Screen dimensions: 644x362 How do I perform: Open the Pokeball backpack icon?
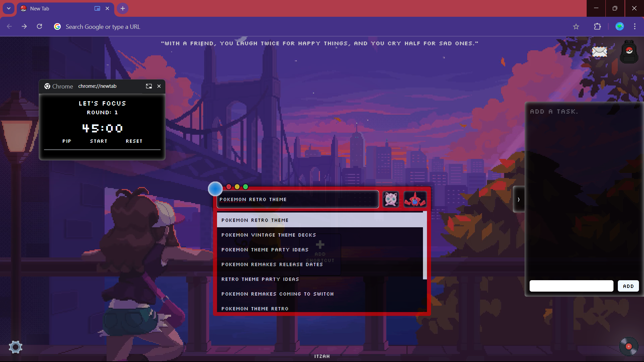(x=629, y=52)
